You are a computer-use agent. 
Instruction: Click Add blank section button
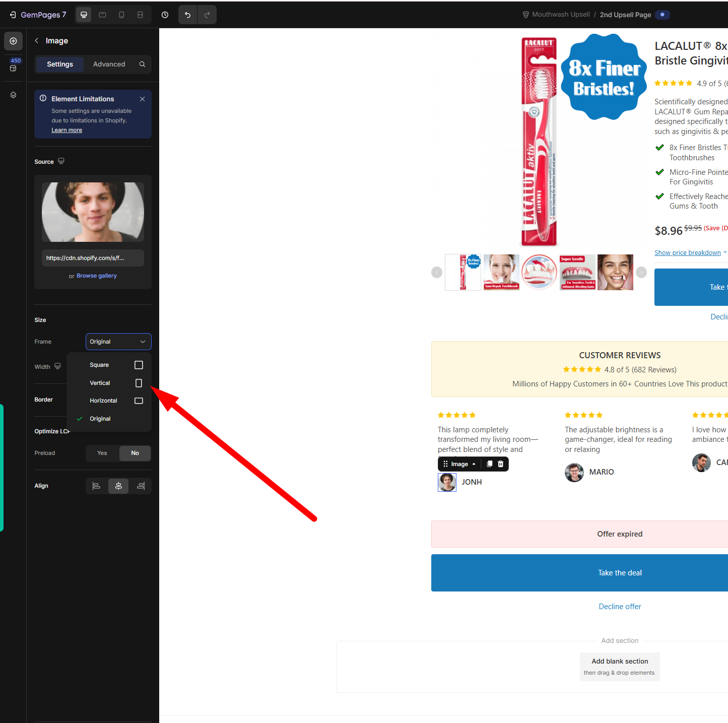(619, 667)
